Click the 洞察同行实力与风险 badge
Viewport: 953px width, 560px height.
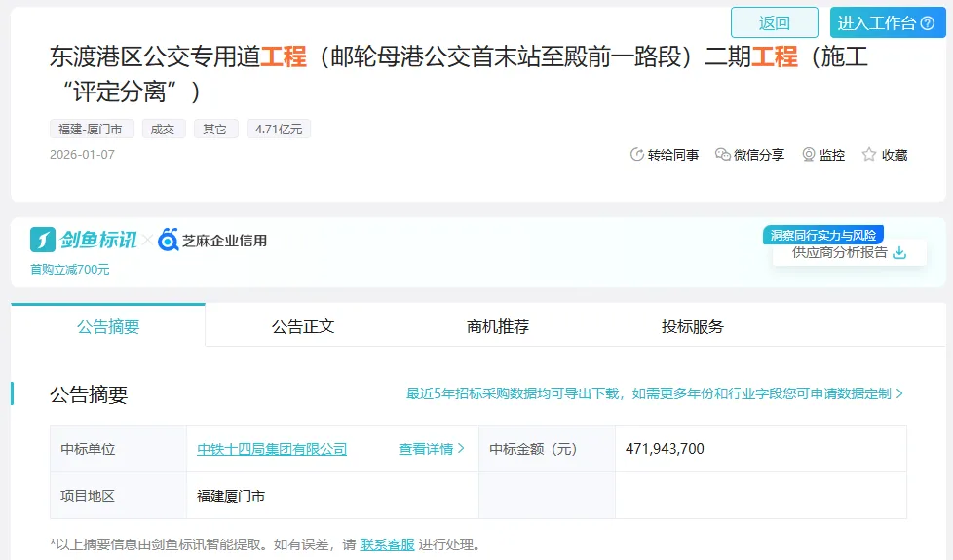point(822,235)
